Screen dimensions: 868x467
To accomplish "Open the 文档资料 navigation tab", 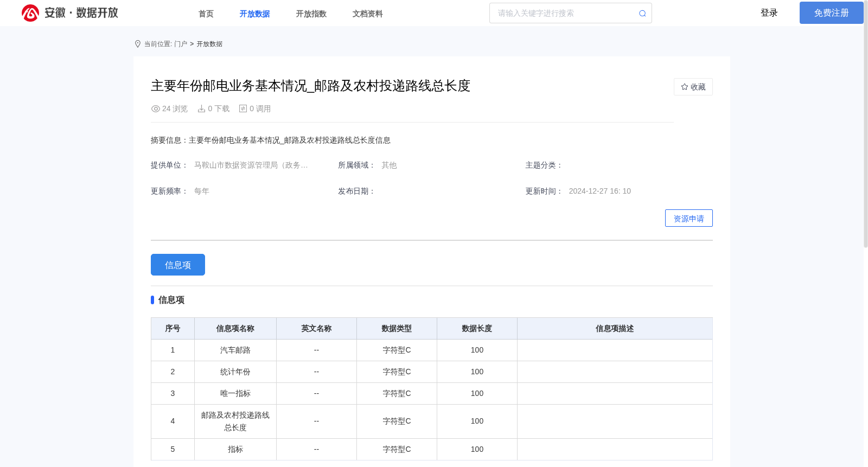I will (x=368, y=14).
